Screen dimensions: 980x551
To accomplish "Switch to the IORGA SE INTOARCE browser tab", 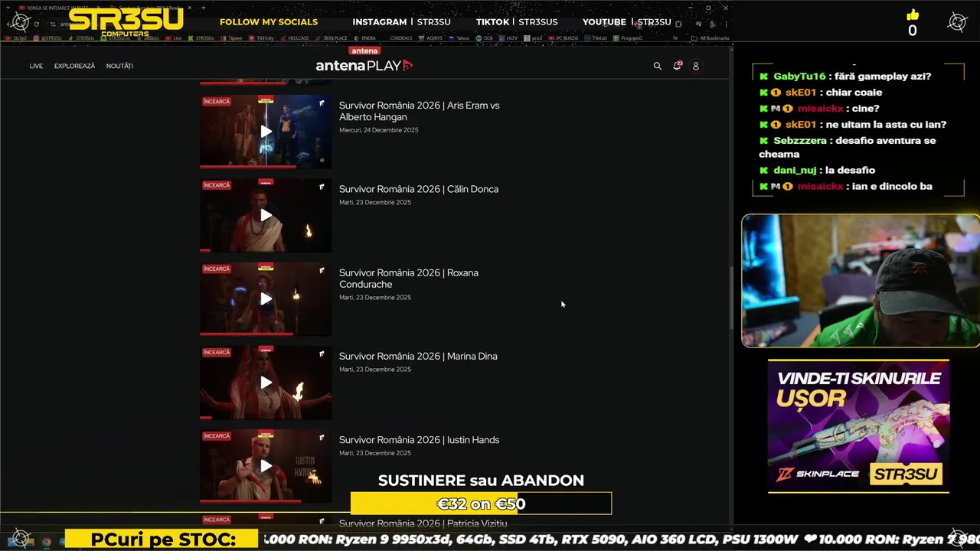I will [x=57, y=8].
